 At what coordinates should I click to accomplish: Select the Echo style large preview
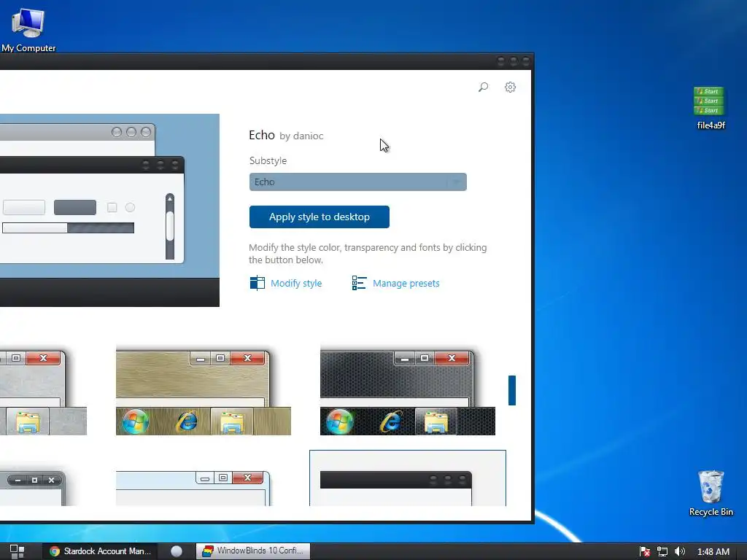pyautogui.click(x=109, y=210)
